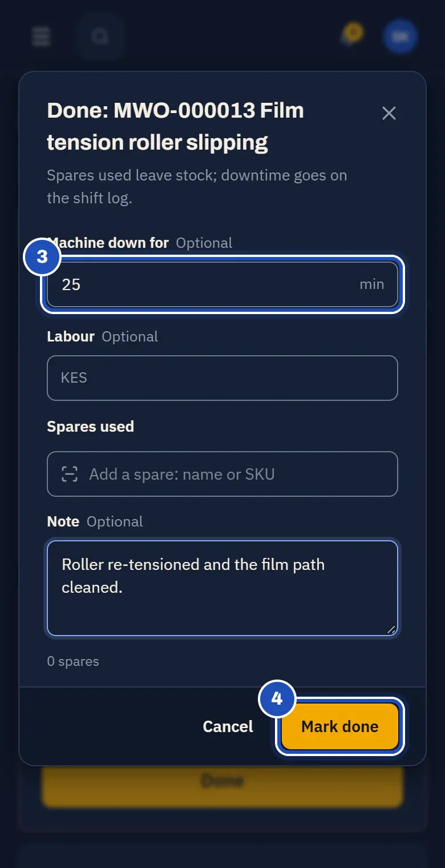Cancel the completion dialog

point(228,726)
